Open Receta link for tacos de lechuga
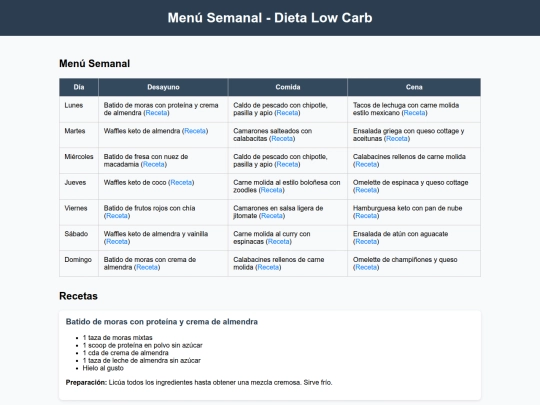This screenshot has width=540, height=405. pos(415,113)
